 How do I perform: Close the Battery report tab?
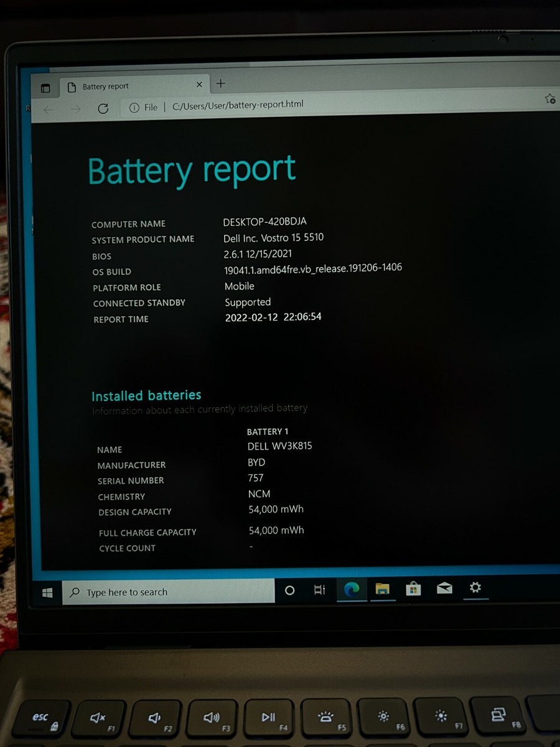click(199, 85)
